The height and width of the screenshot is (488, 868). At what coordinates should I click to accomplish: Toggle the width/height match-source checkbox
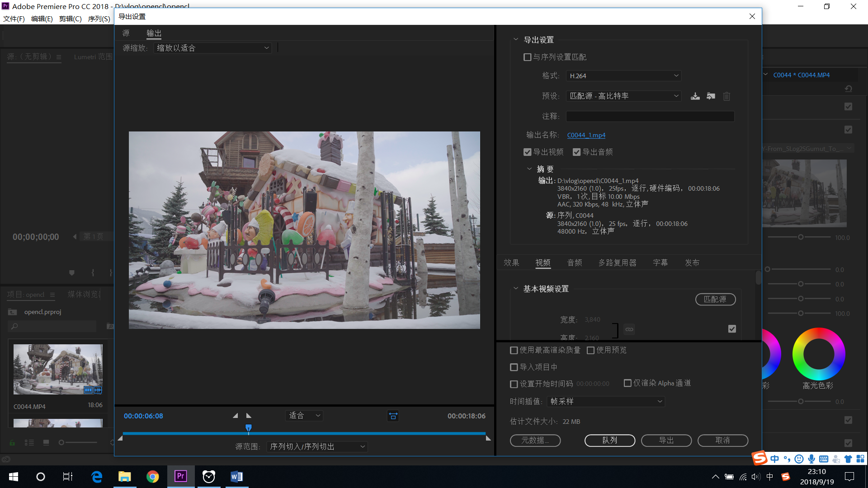tap(732, 329)
